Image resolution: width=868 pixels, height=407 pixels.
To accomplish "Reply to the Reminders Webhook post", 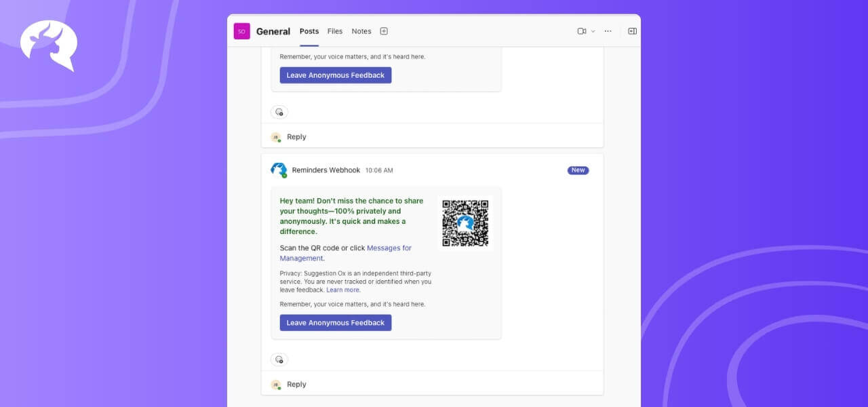I will 296,385.
